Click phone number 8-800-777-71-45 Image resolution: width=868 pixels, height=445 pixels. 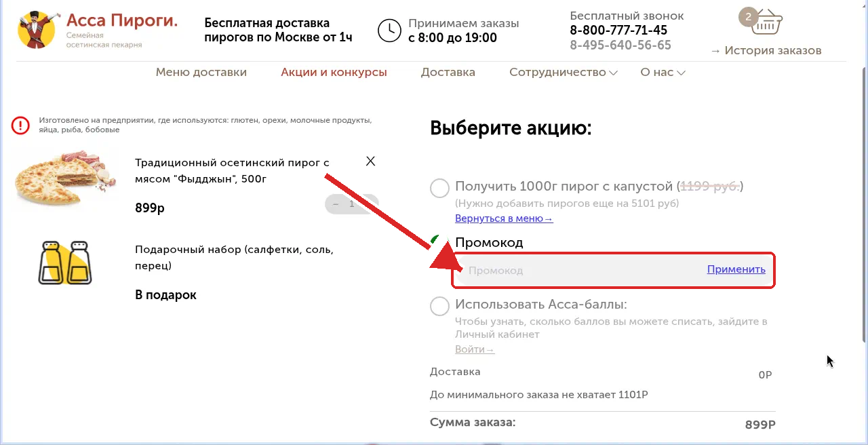[x=618, y=31]
